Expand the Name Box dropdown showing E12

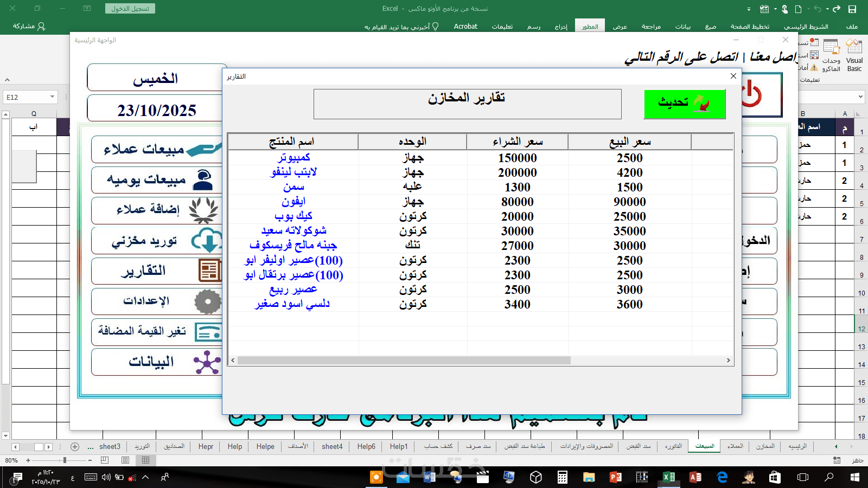52,97
